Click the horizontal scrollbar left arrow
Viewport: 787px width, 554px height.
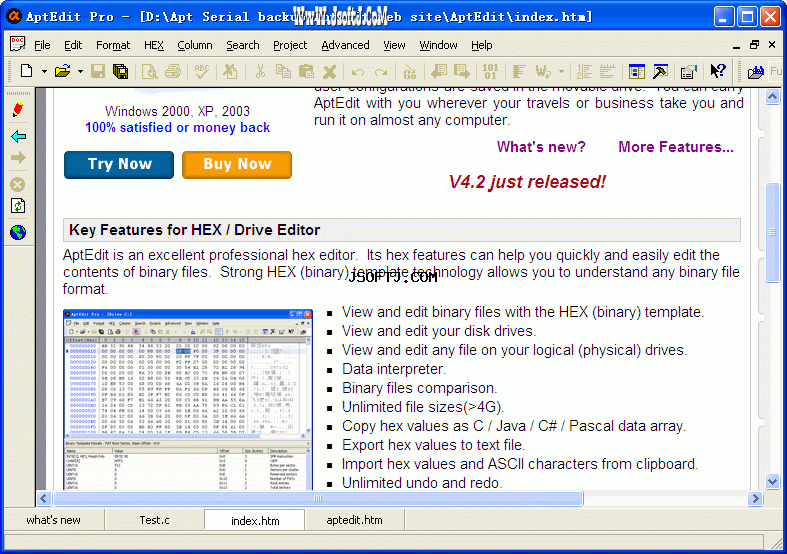click(x=44, y=498)
